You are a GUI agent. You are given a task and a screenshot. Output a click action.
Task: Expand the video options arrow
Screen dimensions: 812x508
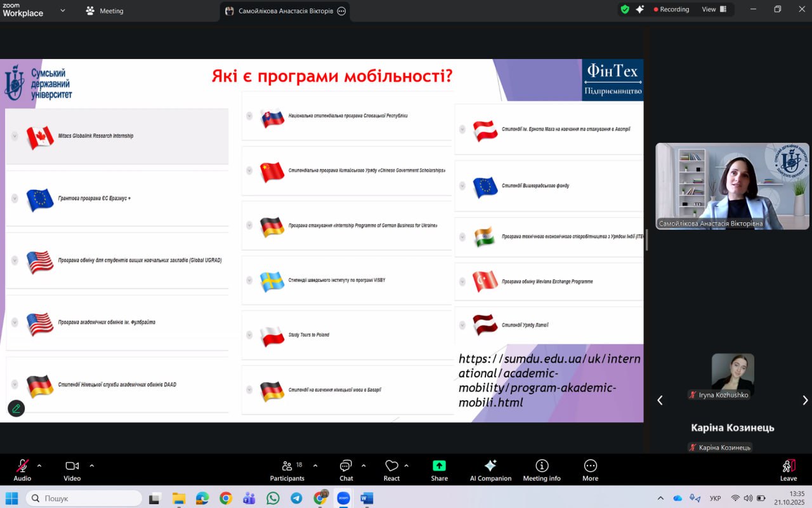click(91, 465)
